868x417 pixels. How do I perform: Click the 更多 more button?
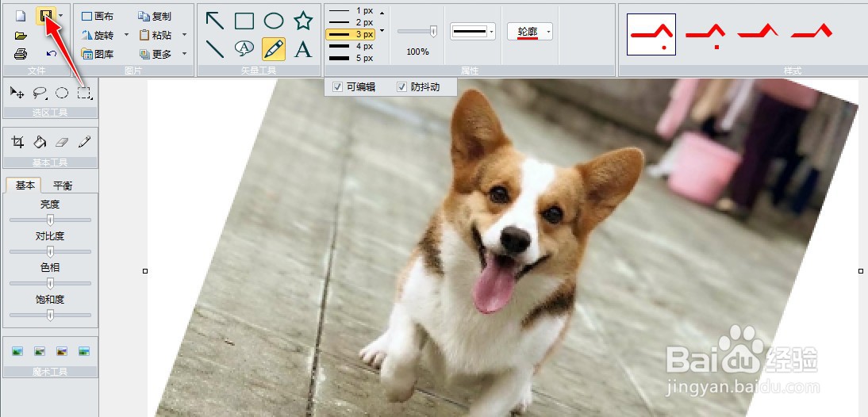pyautogui.click(x=155, y=54)
